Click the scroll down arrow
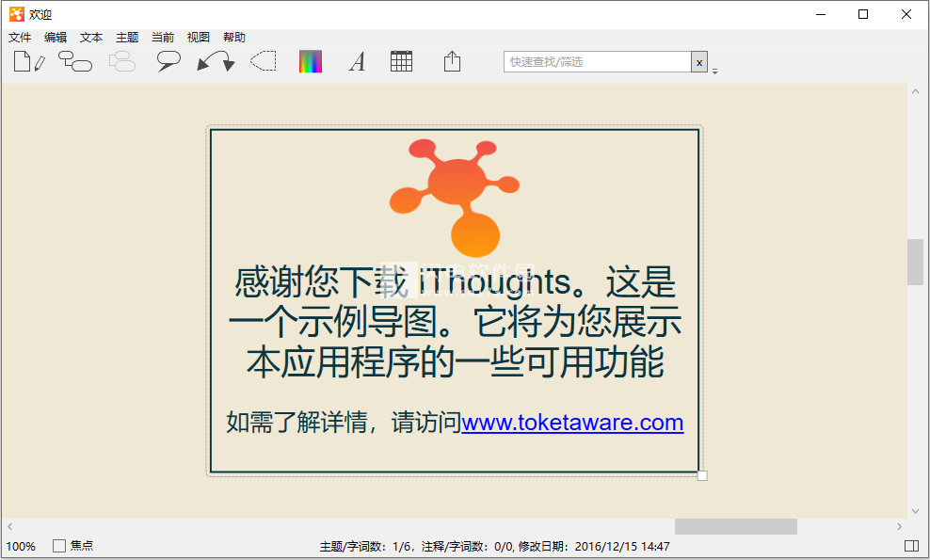930x560 pixels. [915, 511]
